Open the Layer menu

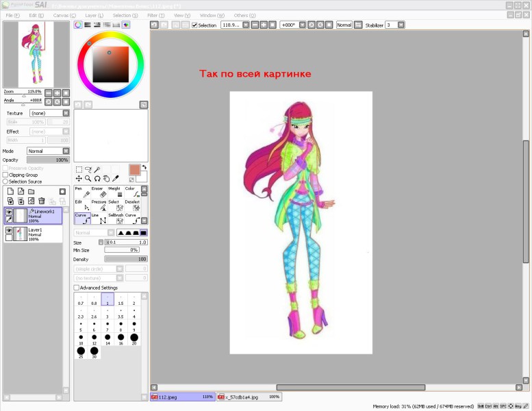tap(94, 15)
